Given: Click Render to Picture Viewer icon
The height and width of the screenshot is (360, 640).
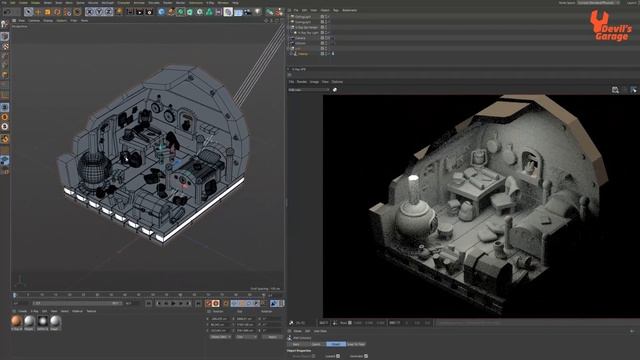Looking at the screenshot, I should [x=140, y=12].
